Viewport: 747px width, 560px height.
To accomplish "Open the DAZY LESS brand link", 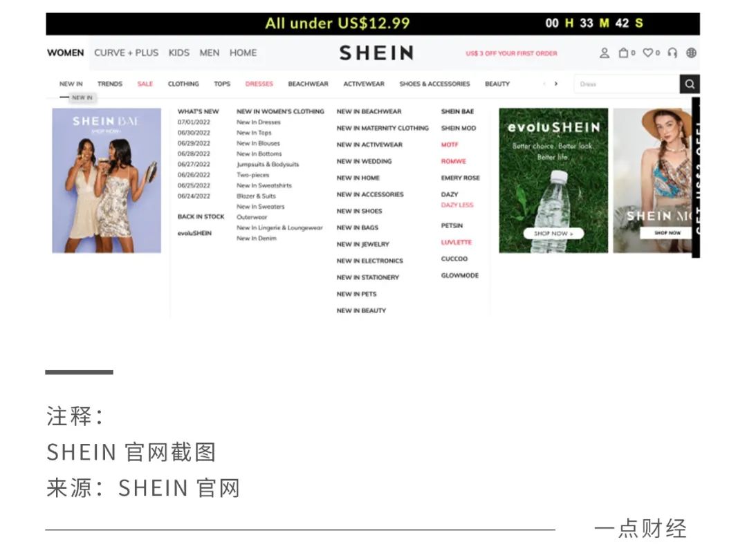I will click(457, 205).
